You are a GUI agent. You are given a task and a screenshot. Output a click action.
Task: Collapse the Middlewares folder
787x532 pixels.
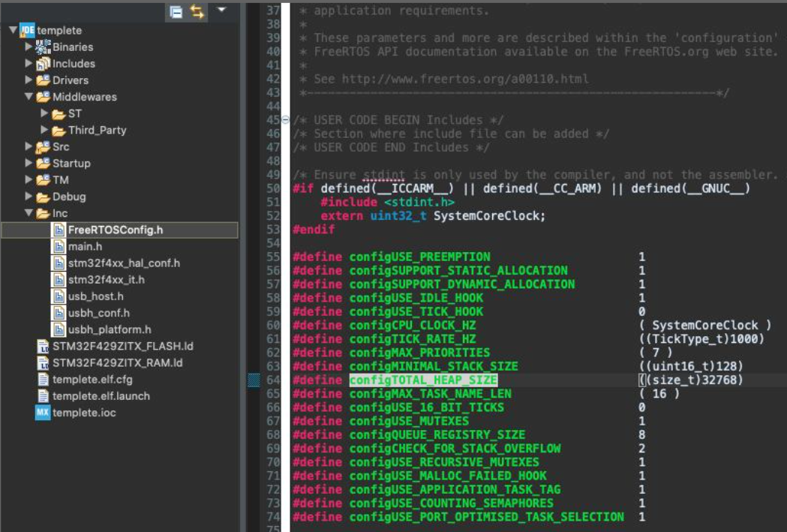point(29,97)
